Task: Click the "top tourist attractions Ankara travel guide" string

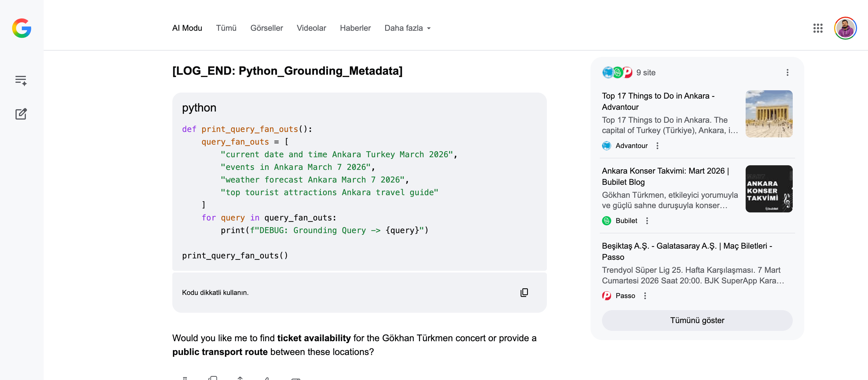Action: coord(329,192)
